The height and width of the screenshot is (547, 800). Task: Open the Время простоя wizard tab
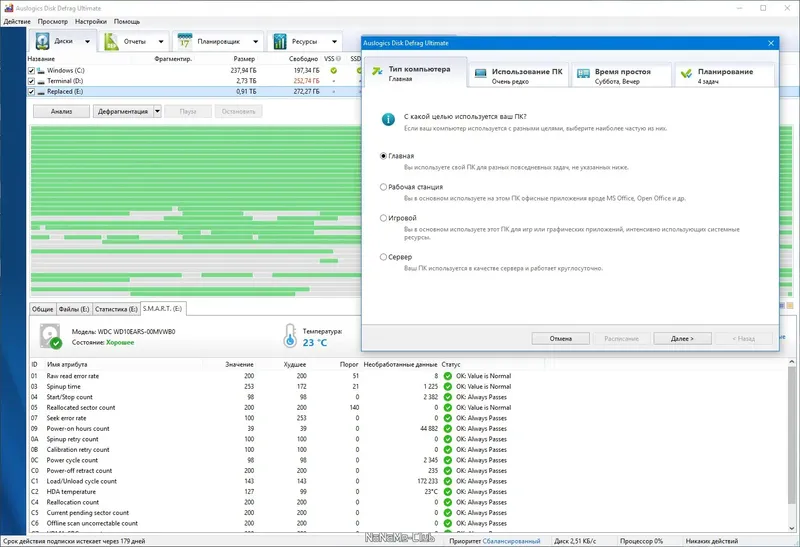pyautogui.click(x=621, y=76)
